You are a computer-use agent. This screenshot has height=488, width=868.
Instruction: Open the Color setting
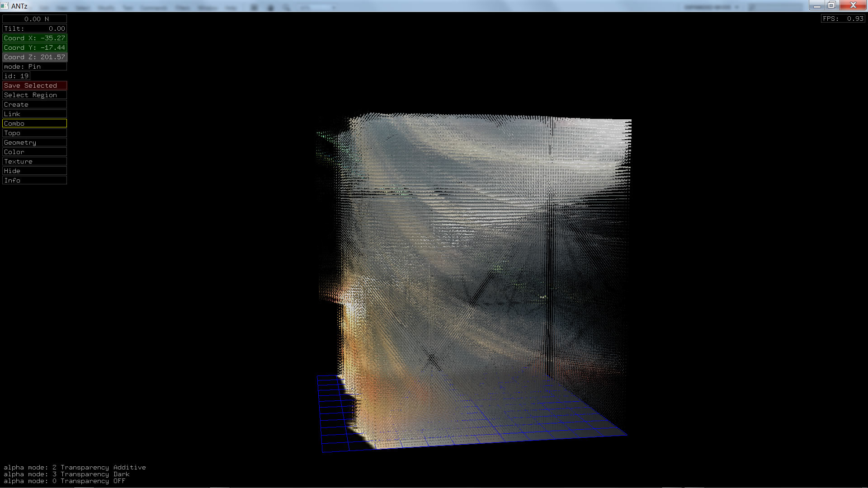tap(34, 152)
